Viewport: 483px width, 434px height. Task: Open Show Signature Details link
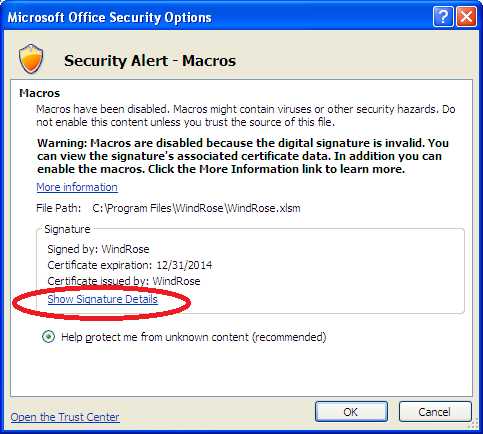click(x=102, y=299)
